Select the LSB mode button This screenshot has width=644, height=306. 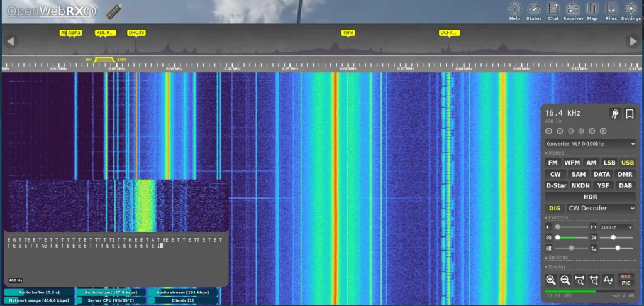click(609, 163)
